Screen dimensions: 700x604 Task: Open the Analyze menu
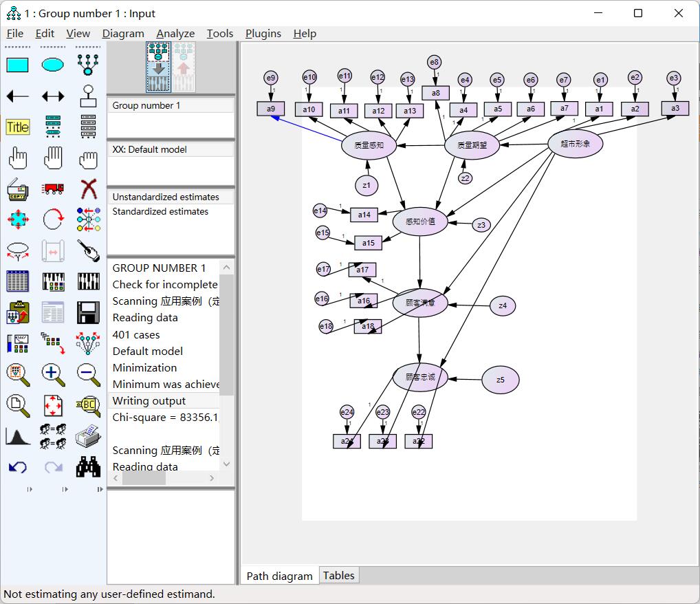tap(175, 34)
